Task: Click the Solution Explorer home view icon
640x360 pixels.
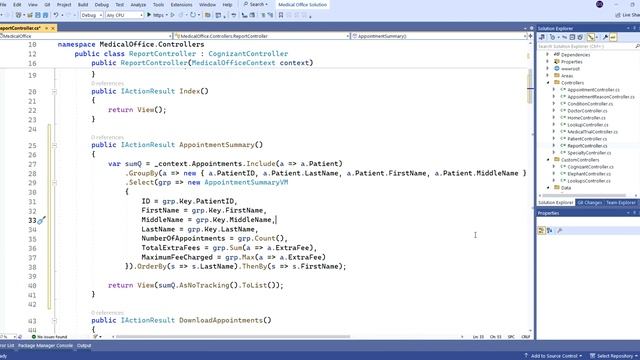Action: [542, 37]
